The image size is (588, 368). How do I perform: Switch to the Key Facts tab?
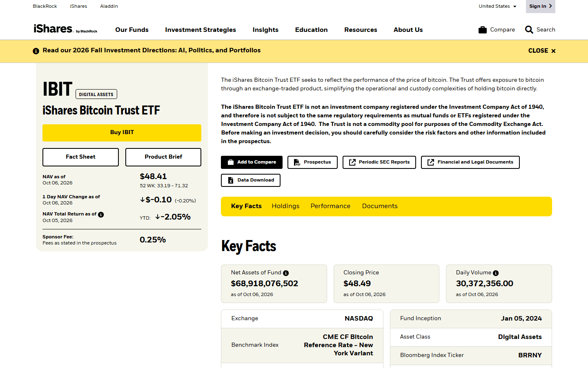[246, 206]
